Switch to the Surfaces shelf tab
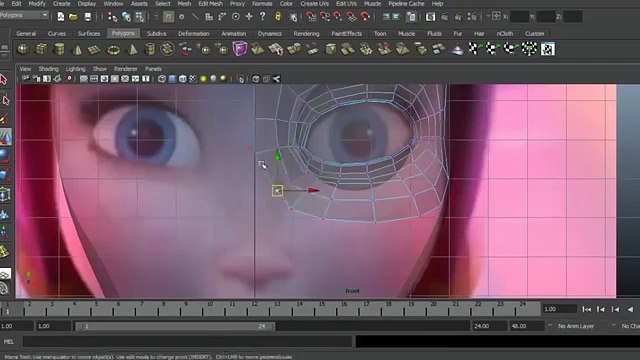Viewport: 640px width, 360px height. click(x=89, y=33)
